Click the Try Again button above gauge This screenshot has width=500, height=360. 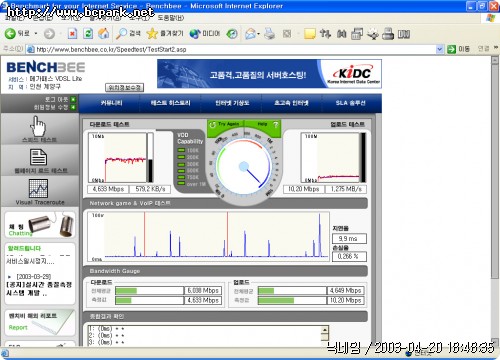click(x=225, y=124)
